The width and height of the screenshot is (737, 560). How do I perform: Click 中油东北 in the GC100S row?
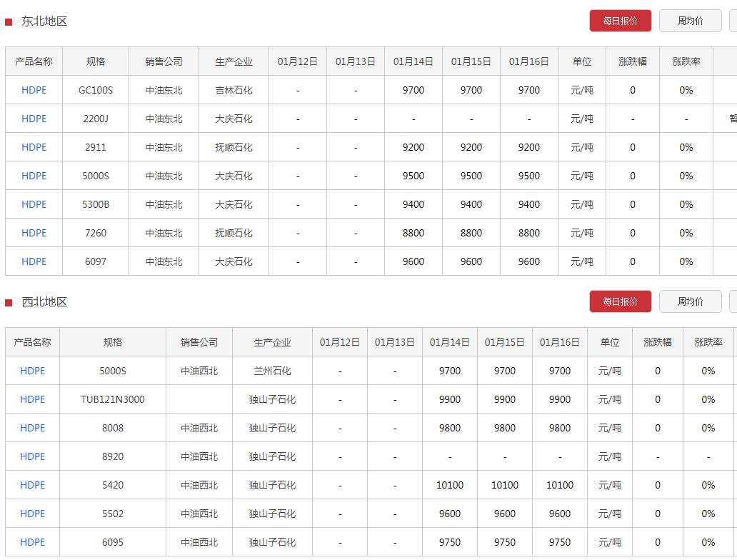164,90
